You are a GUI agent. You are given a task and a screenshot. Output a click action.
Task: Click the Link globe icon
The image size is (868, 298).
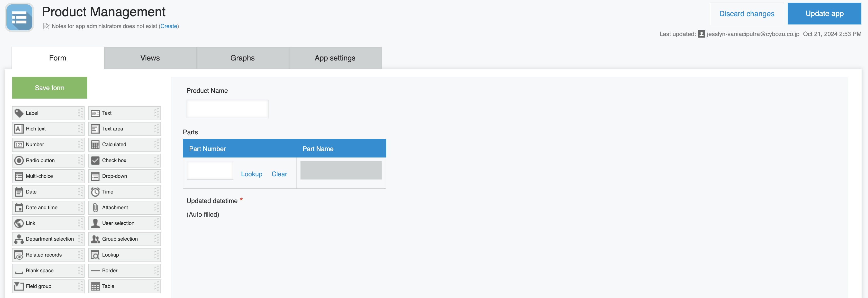[19, 223]
